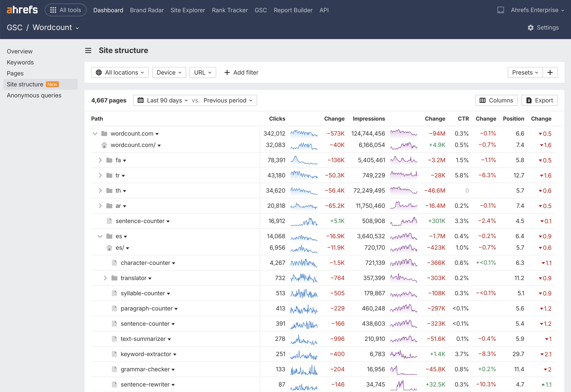
Task: Click the Settings gear icon
Action: pos(530,27)
